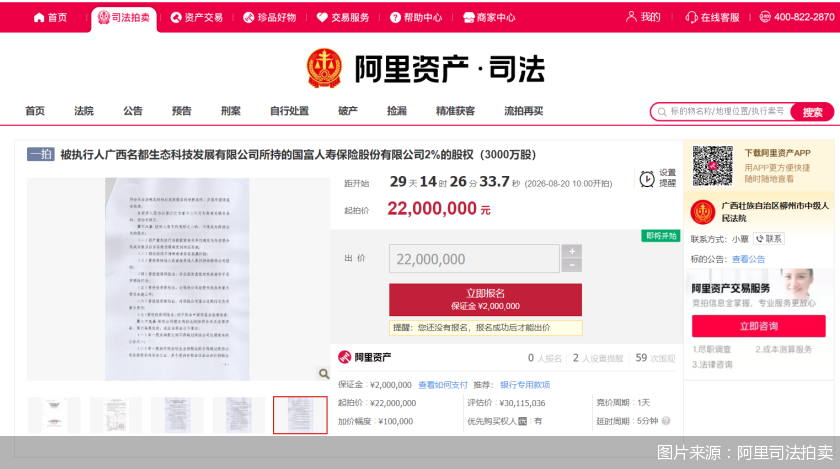
Task: Click the 下载阿里资产APP text
Action: 777,153
